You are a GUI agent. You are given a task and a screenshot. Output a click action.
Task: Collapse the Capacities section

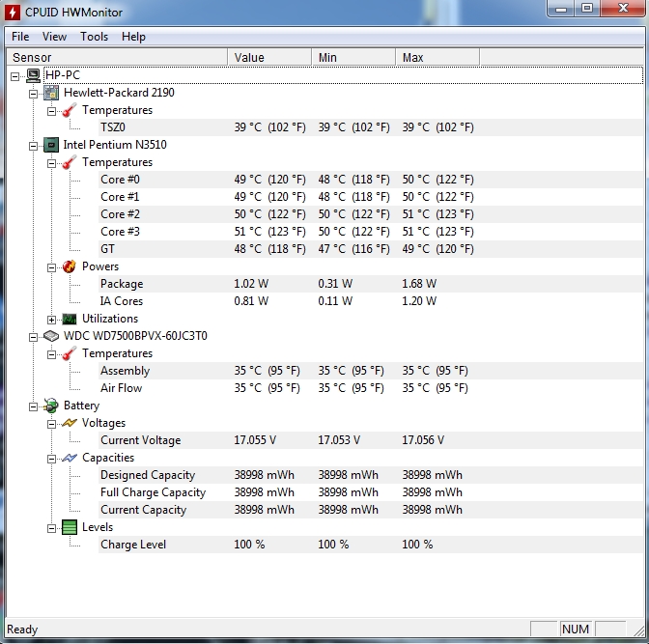(51, 459)
